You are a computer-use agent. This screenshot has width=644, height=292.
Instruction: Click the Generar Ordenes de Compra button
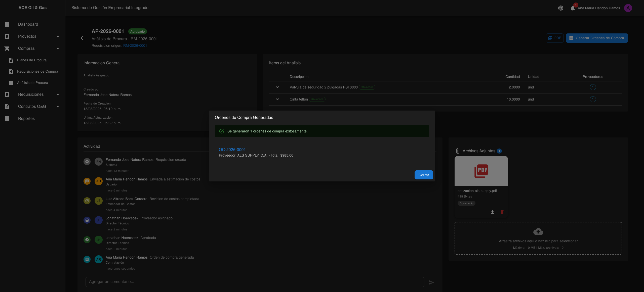point(597,38)
